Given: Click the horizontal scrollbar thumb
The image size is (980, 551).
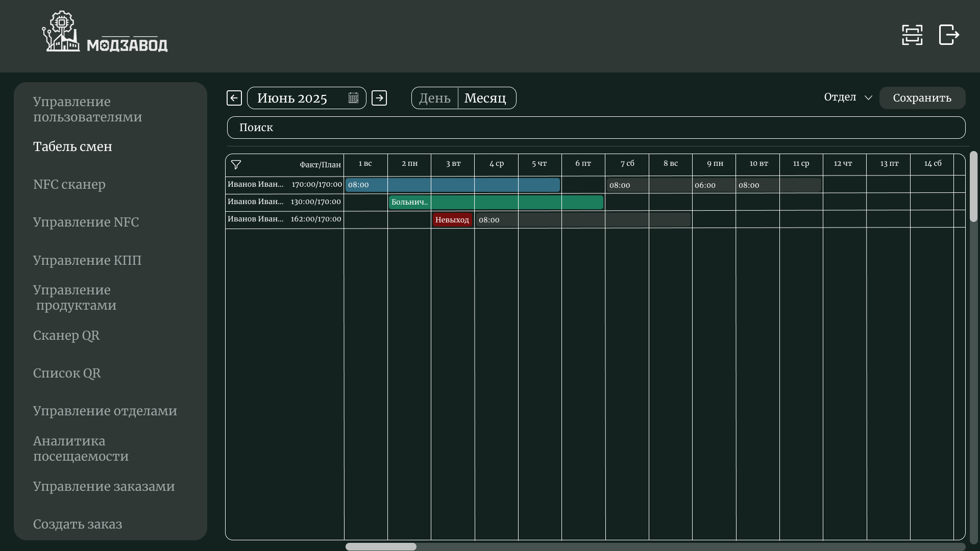Looking at the screenshot, I should (381, 546).
